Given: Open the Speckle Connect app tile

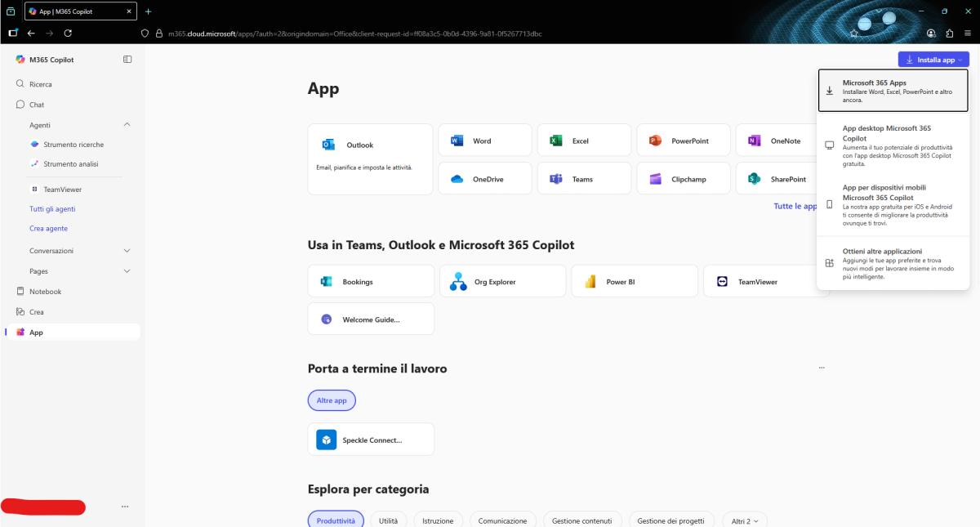Looking at the screenshot, I should click(371, 440).
